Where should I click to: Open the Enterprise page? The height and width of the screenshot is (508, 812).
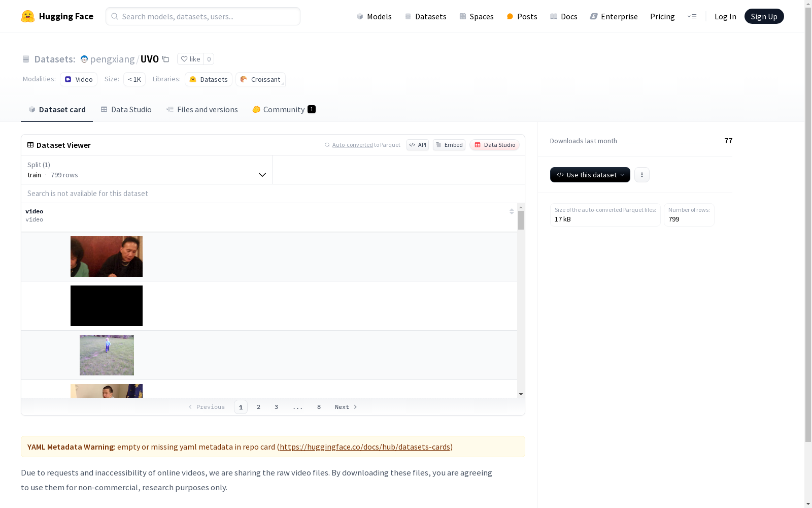(x=614, y=16)
